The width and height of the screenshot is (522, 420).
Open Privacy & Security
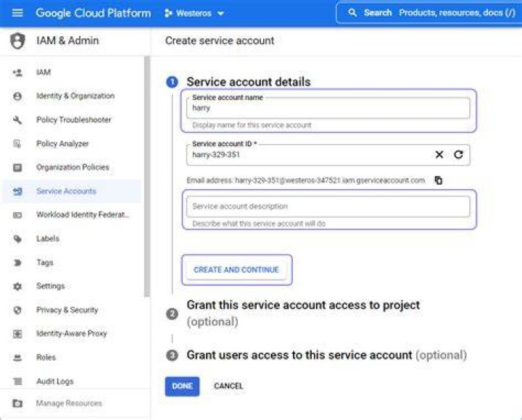tap(71, 310)
